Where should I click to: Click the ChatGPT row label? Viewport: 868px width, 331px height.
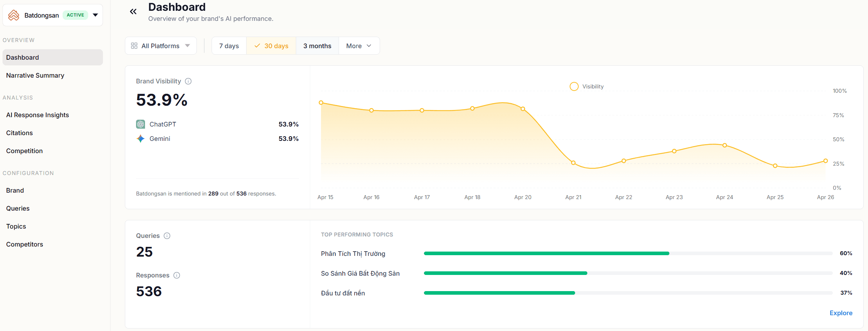tap(163, 124)
